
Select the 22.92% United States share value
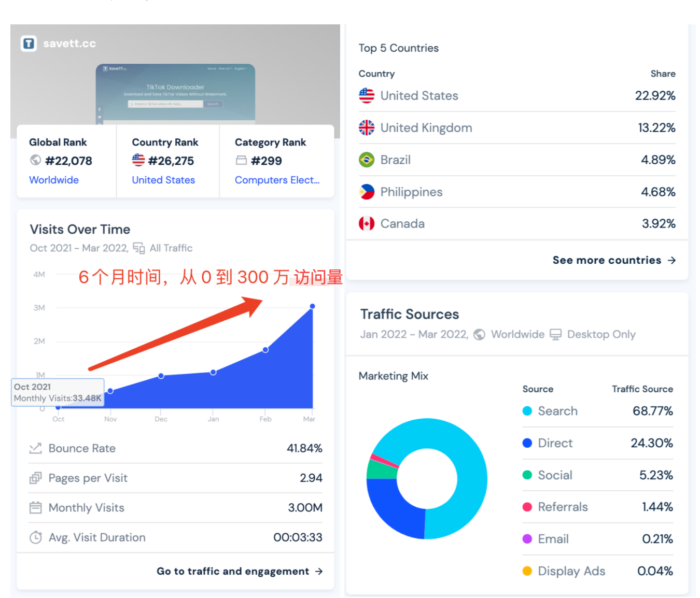pos(655,95)
